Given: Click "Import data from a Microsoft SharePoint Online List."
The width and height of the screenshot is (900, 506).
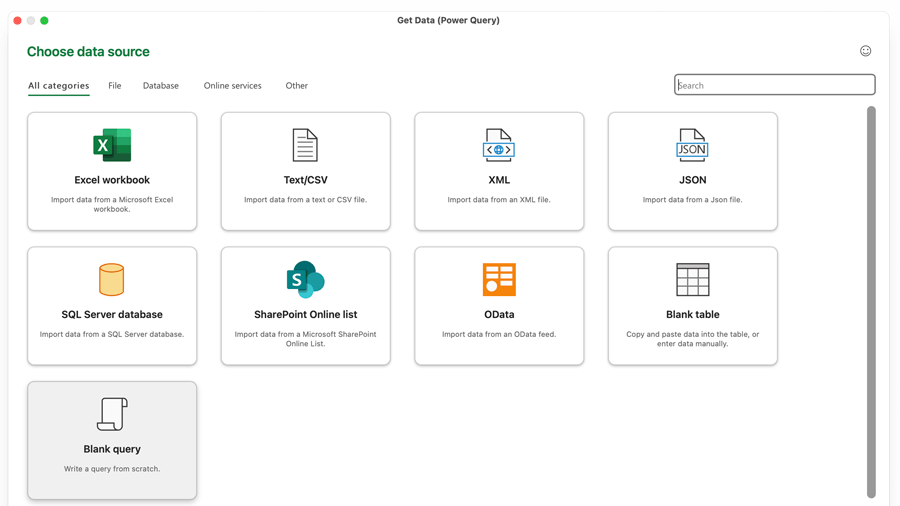Looking at the screenshot, I should [305, 339].
